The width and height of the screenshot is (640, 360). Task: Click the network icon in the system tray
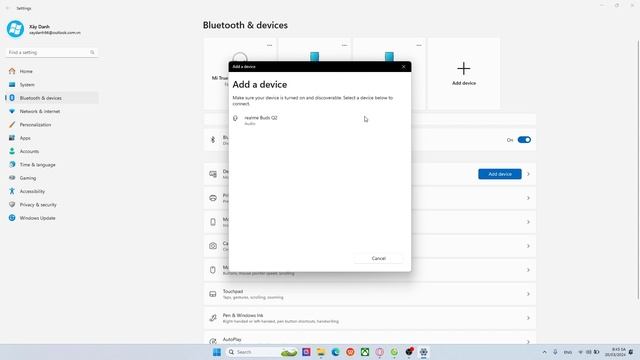click(x=580, y=352)
